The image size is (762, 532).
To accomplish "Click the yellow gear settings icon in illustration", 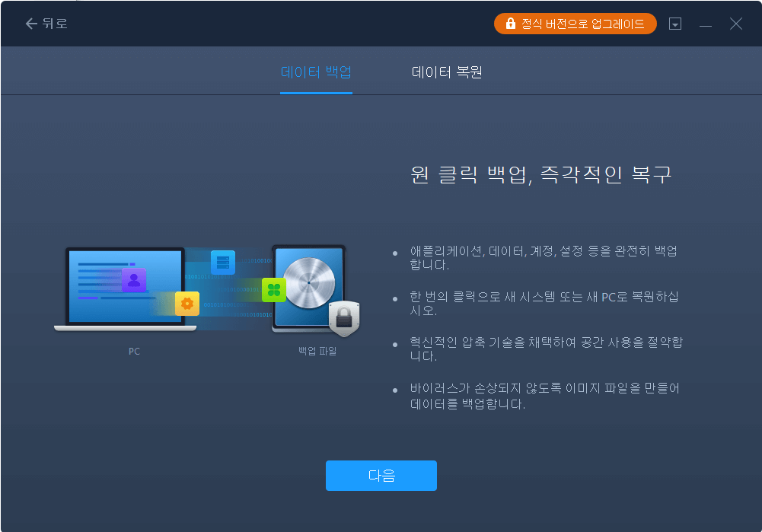I will coord(185,304).
